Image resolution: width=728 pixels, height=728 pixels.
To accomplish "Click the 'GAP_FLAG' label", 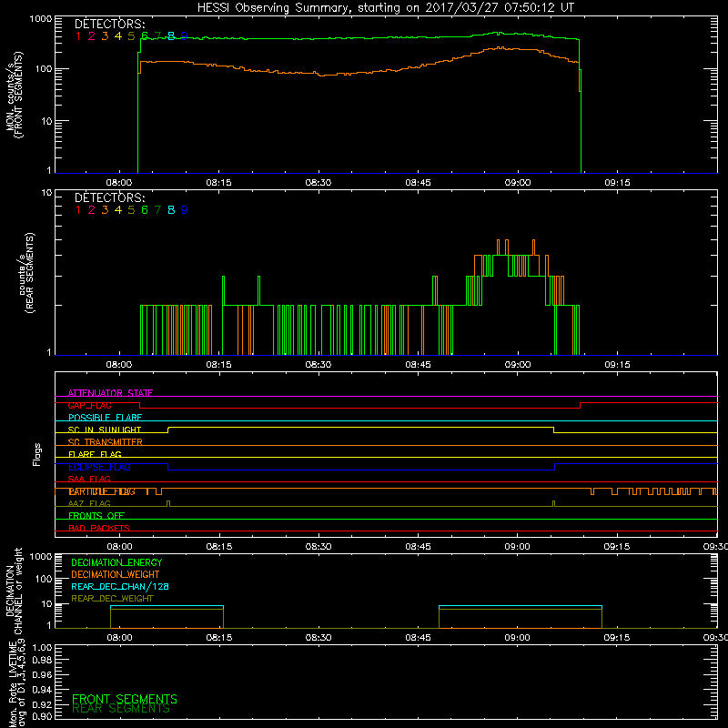I will [89, 405].
